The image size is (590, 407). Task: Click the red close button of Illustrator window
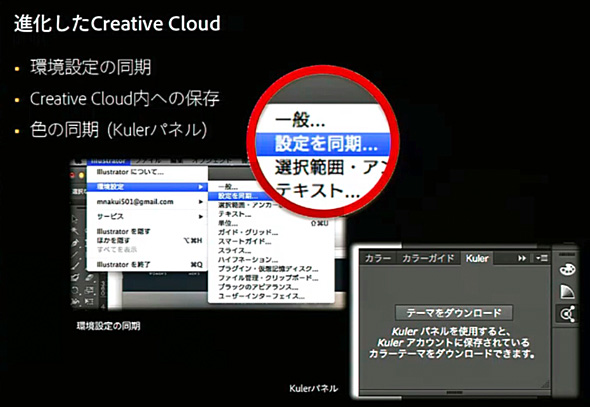[73, 175]
